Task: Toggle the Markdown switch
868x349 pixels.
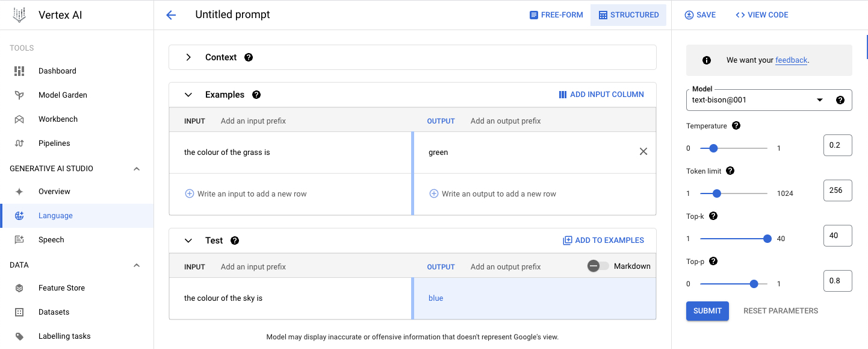Action: [x=598, y=266]
